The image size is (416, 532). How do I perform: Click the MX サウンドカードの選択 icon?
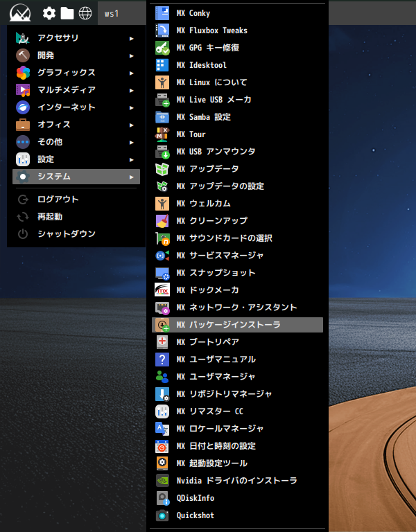[x=162, y=238]
